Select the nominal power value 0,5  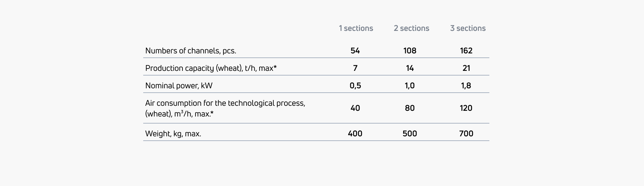click(x=355, y=86)
